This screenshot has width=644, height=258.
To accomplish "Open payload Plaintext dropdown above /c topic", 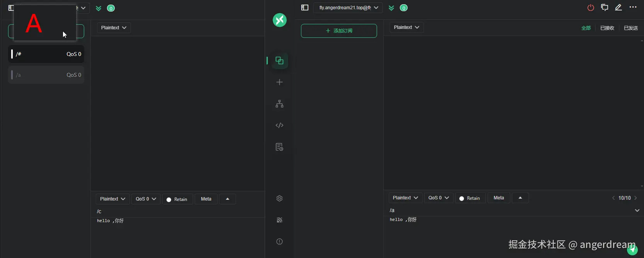I will [x=112, y=199].
